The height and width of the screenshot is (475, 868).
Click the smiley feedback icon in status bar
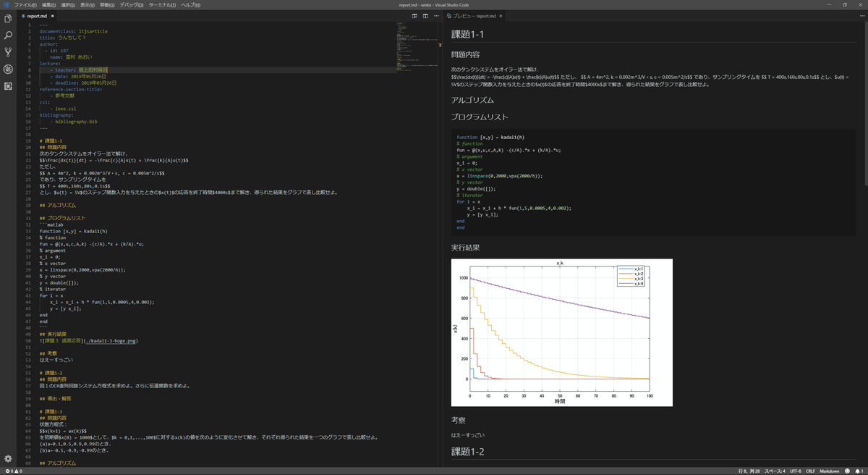[847, 471]
